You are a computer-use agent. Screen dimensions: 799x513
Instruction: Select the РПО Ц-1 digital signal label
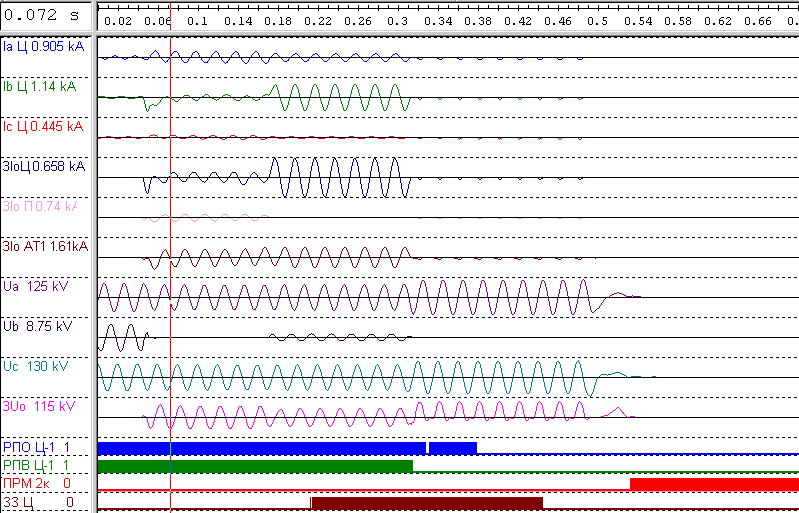[36, 448]
